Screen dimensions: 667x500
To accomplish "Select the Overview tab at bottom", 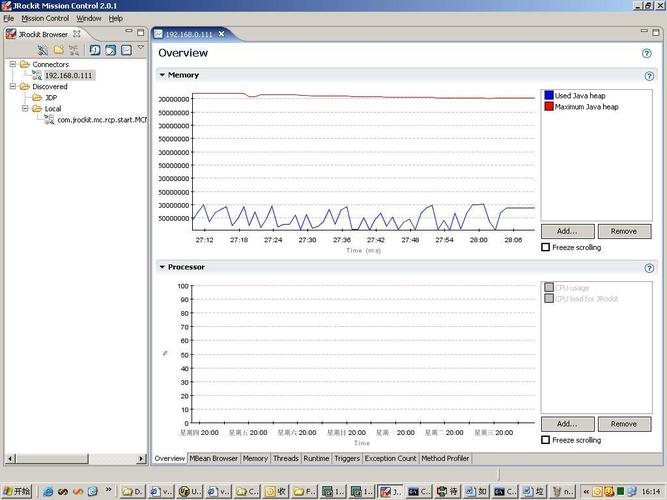I will (x=169, y=458).
